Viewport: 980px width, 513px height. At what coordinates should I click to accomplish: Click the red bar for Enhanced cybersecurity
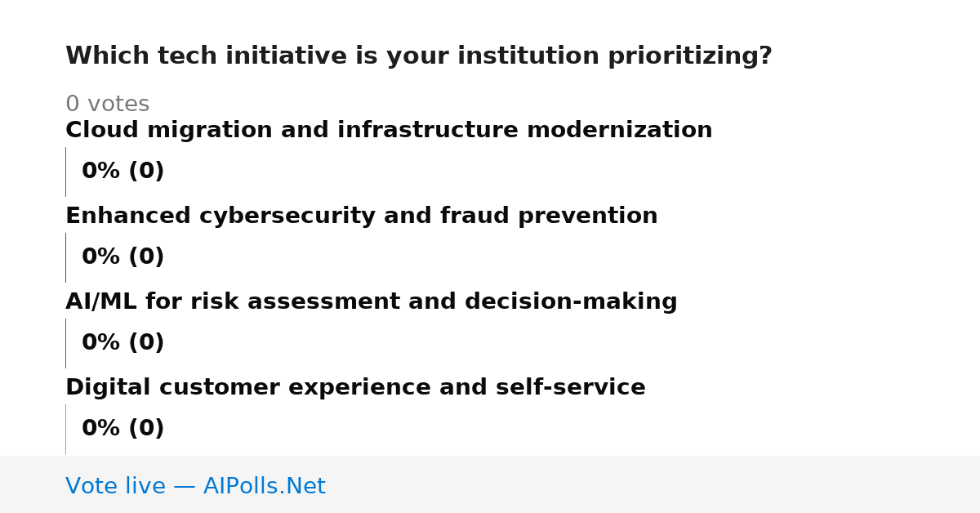(65, 257)
